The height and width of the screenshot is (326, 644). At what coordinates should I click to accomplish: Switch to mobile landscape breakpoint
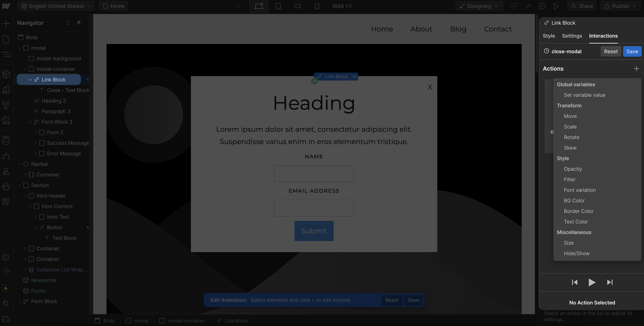click(297, 6)
